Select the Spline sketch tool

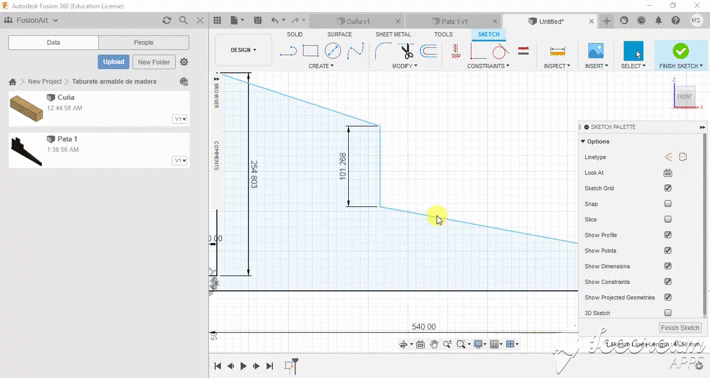(355, 51)
